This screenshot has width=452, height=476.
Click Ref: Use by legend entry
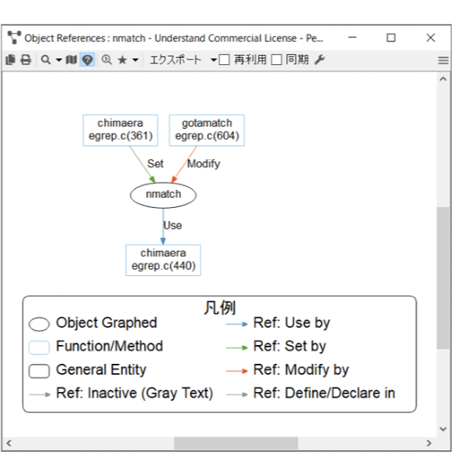coord(278,323)
